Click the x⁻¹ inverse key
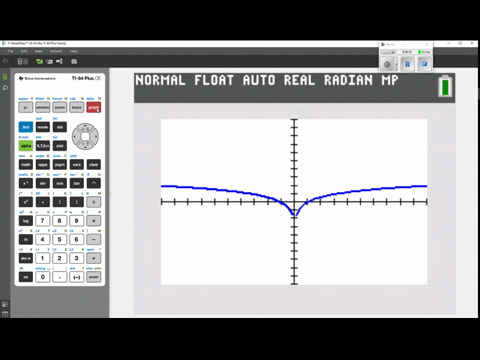This screenshot has width=480, height=360. coord(26,183)
